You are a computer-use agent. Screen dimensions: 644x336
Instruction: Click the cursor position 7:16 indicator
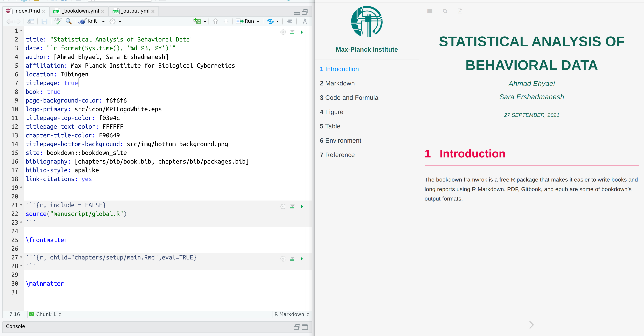(x=14, y=314)
